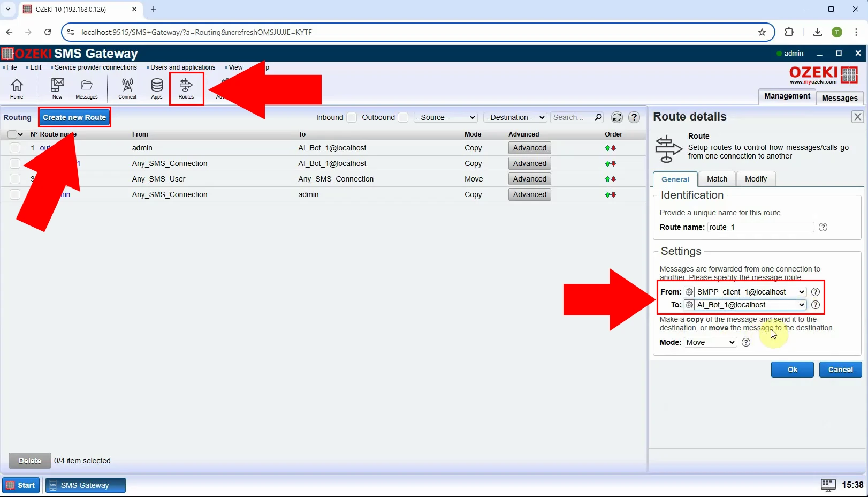Refresh the routing list with refresh icon
The height and width of the screenshot is (497, 868).
(x=617, y=117)
